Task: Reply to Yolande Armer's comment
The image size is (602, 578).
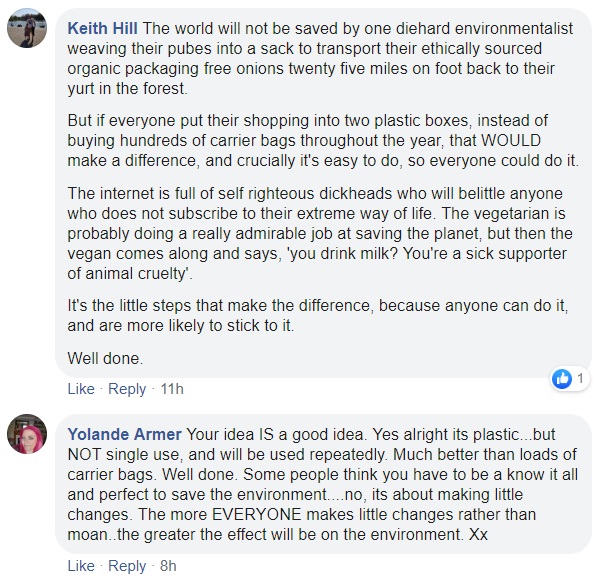Action: click(x=127, y=566)
